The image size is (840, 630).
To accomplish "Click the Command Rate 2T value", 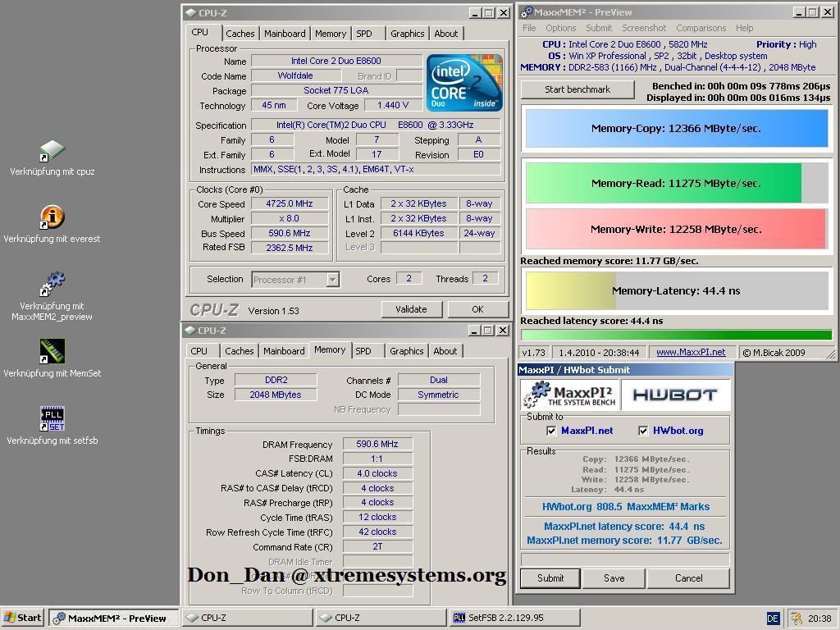I will point(377,546).
